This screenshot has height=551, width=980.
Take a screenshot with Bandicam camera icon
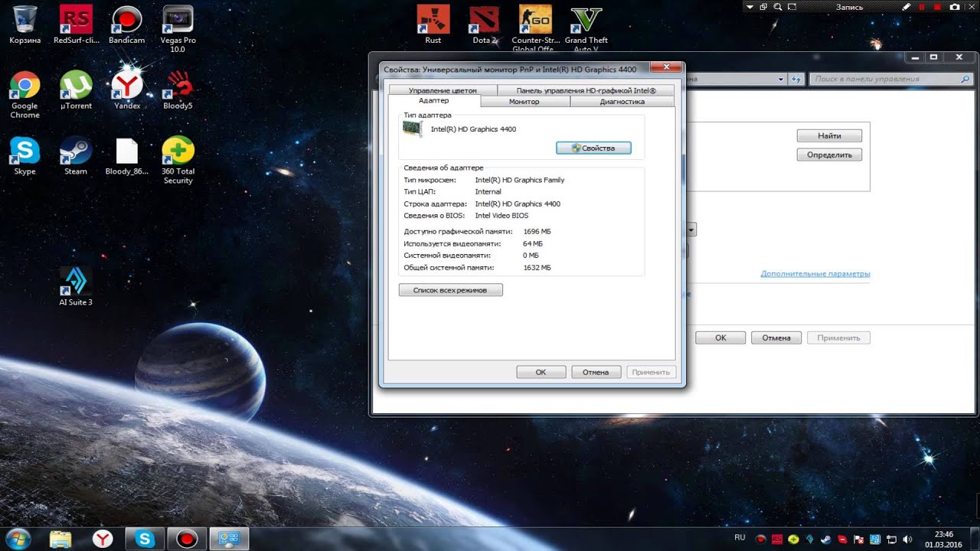pyautogui.click(x=954, y=7)
